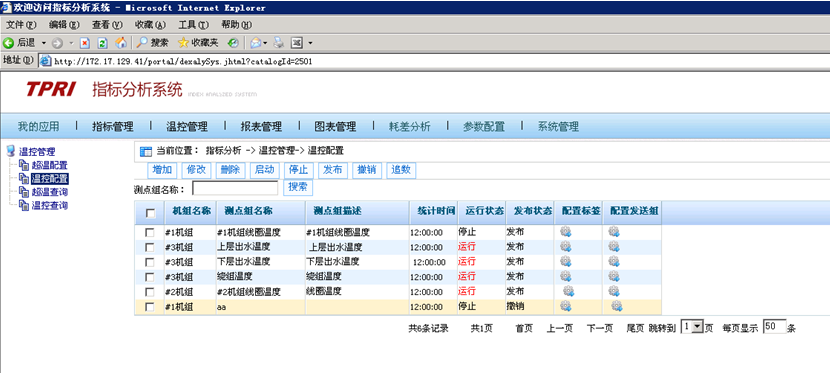Click the 修改 button
Screen dimensions: 830x373
pyautogui.click(x=197, y=170)
